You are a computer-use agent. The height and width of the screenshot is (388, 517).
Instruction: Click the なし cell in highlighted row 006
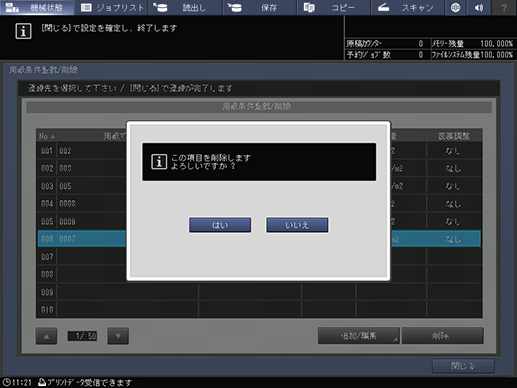click(x=454, y=239)
